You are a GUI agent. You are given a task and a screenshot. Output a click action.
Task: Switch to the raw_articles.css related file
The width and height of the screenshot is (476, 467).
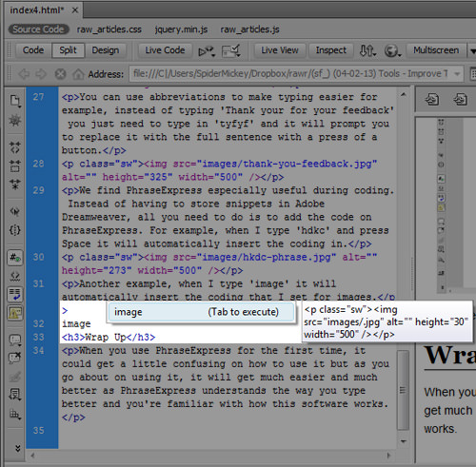[109, 29]
